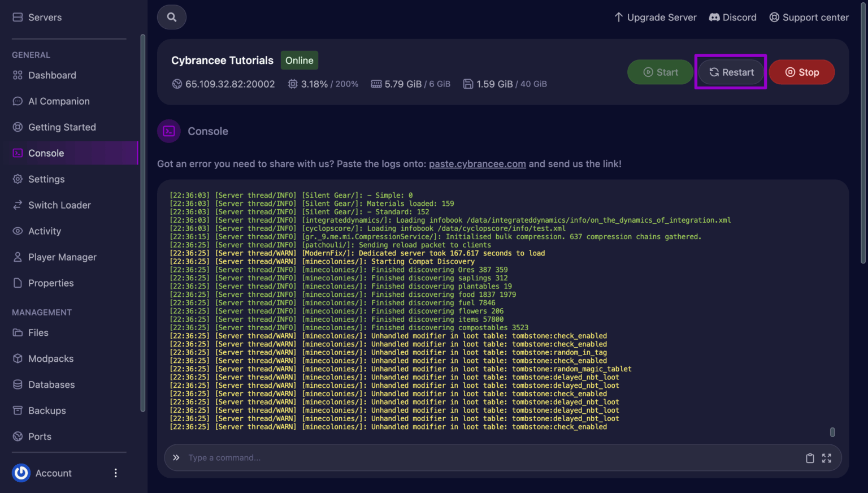Screen dimensions: 868x493
Task: Open the Files folder icon
Action: (x=18, y=332)
